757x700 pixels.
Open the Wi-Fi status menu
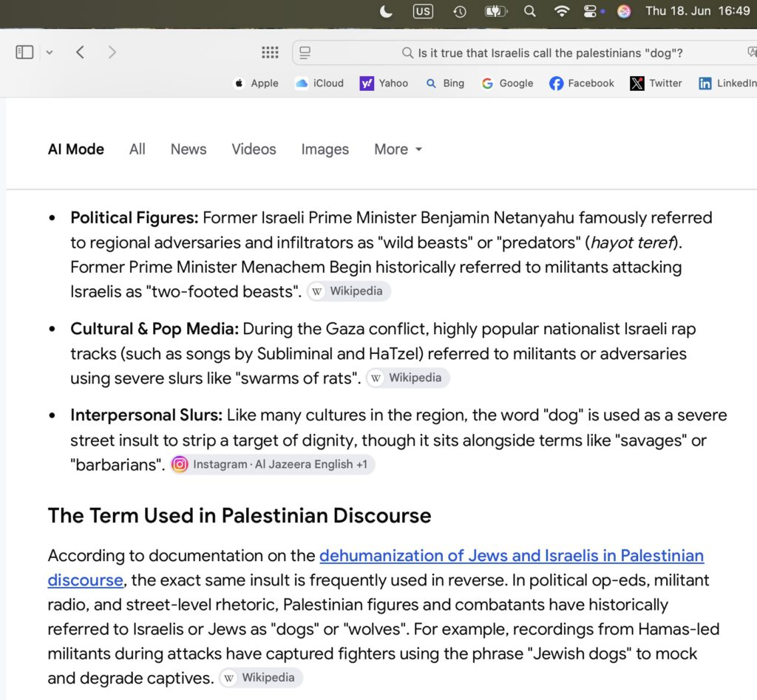[561, 11]
